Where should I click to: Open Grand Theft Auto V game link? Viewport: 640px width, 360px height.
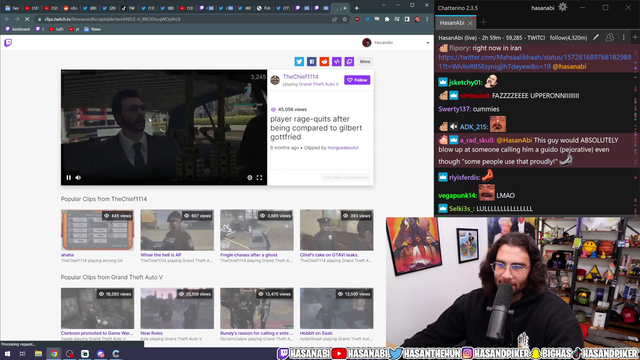pyautogui.click(x=319, y=84)
